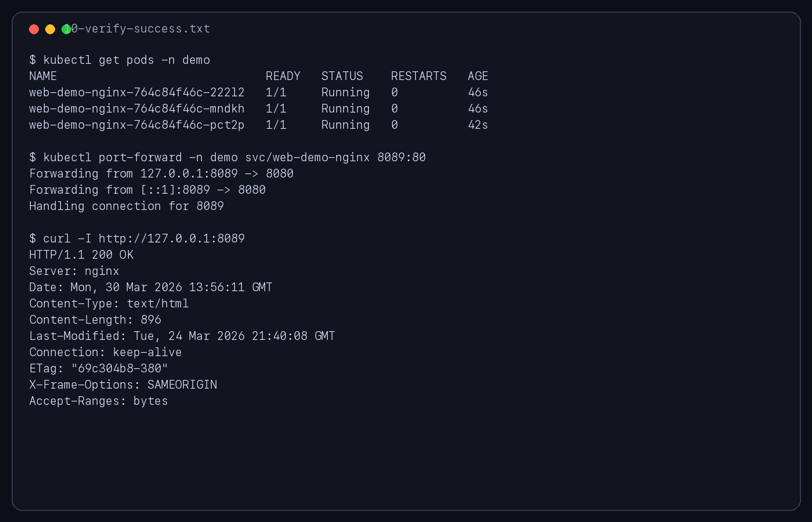The image size is (812, 522).
Task: Click the kubectl get pods command line
Action: [x=119, y=60]
